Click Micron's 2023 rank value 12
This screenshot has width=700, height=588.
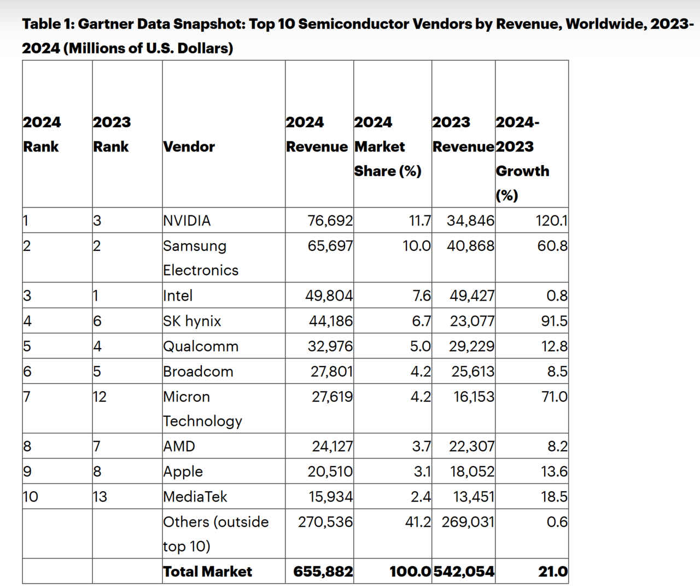[100, 396]
